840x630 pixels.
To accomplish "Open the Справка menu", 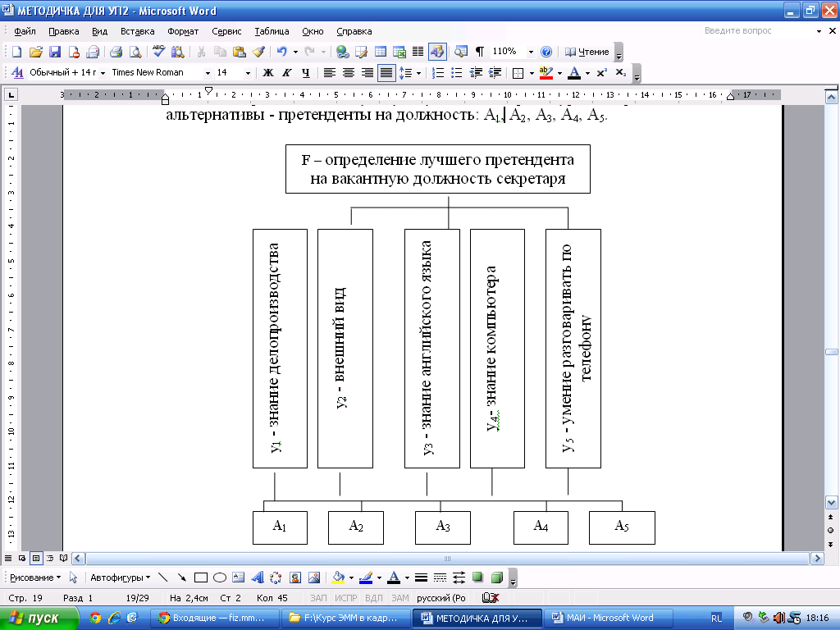I will (354, 31).
